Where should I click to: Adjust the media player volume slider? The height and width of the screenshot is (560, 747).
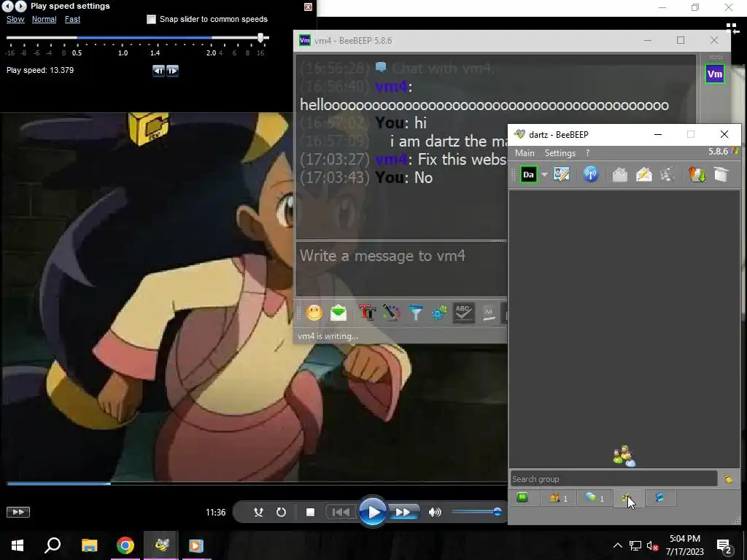[476, 512]
